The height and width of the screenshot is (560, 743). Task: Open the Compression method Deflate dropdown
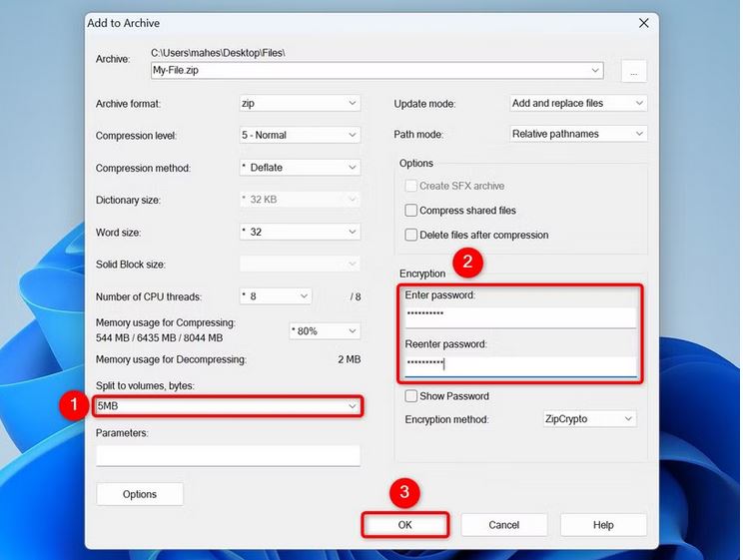click(x=300, y=168)
